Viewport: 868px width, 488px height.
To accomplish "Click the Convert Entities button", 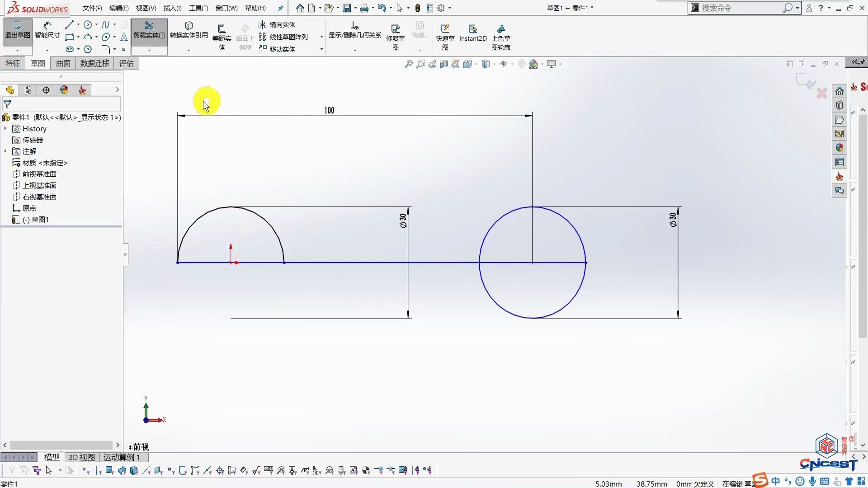I will [x=189, y=33].
